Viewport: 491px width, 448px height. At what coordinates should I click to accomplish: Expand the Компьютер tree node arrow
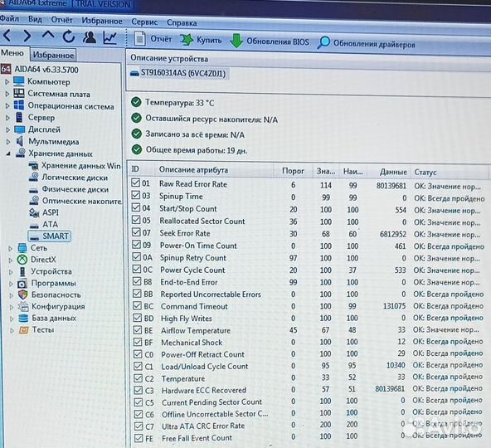[7, 82]
